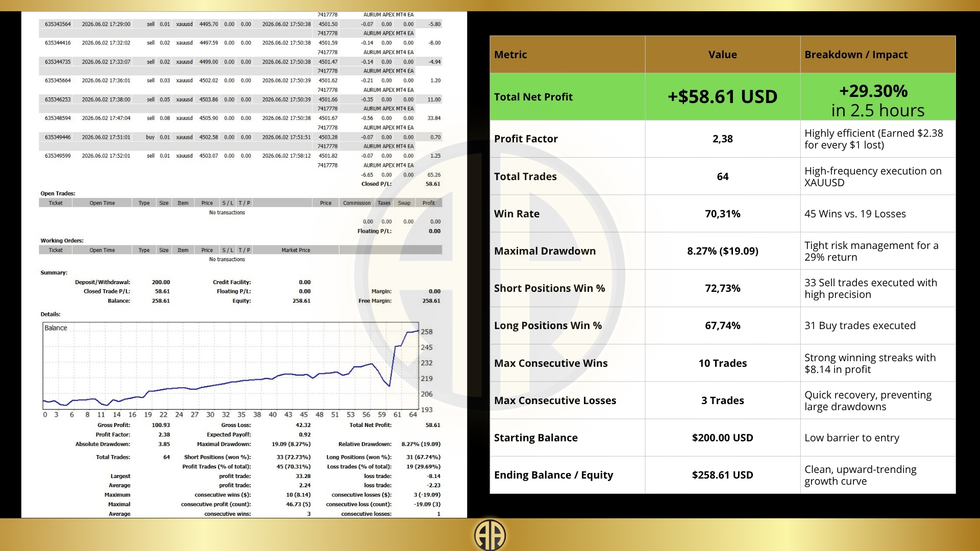The width and height of the screenshot is (980, 551).
Task: Click "Maximal Drawdown" label in right table
Action: coord(545,251)
